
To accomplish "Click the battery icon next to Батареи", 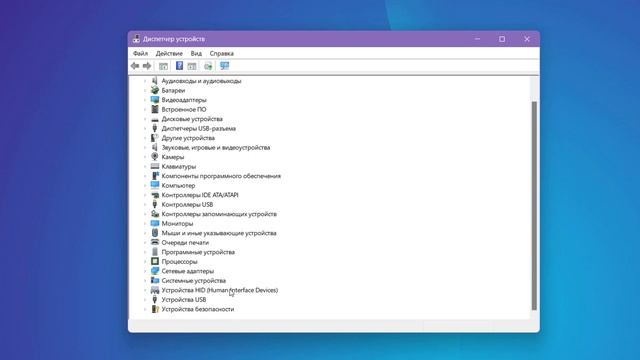I will [155, 90].
